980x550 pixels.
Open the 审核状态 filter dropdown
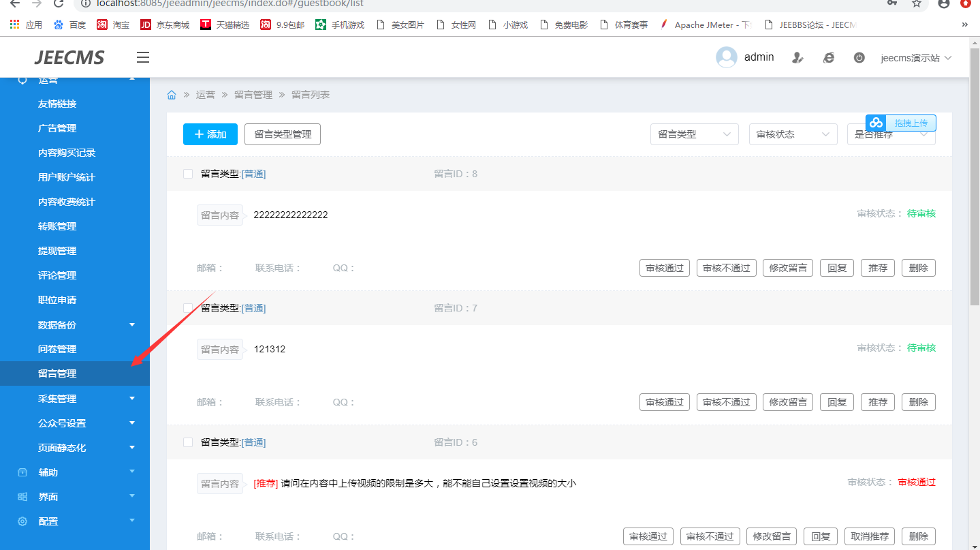point(793,134)
